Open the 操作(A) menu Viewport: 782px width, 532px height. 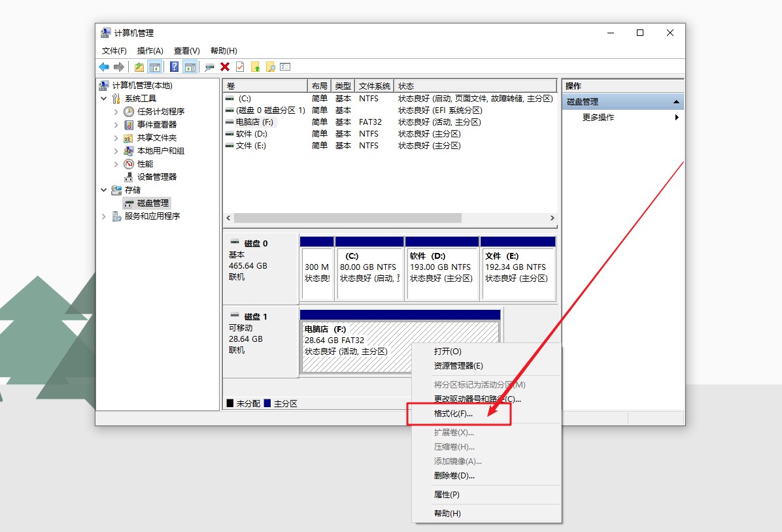[150, 50]
